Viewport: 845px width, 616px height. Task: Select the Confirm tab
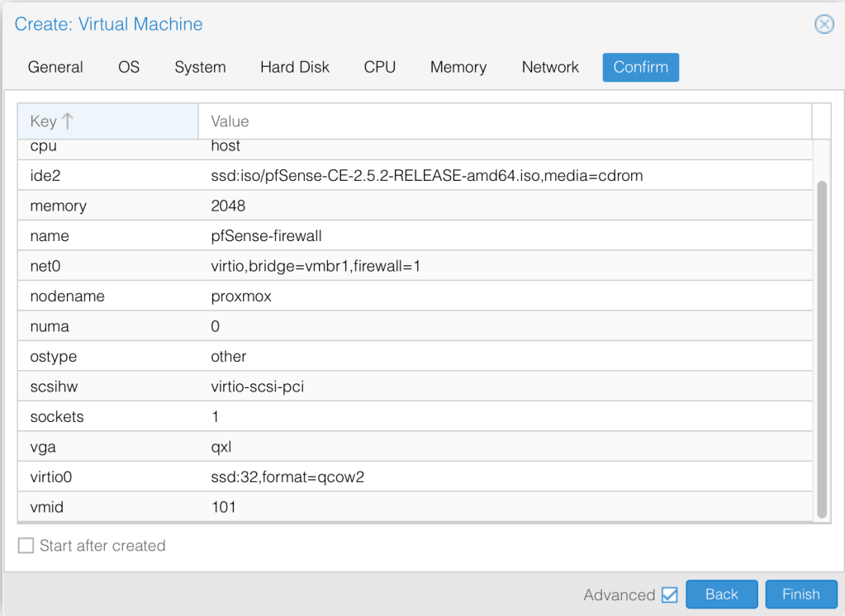click(640, 68)
